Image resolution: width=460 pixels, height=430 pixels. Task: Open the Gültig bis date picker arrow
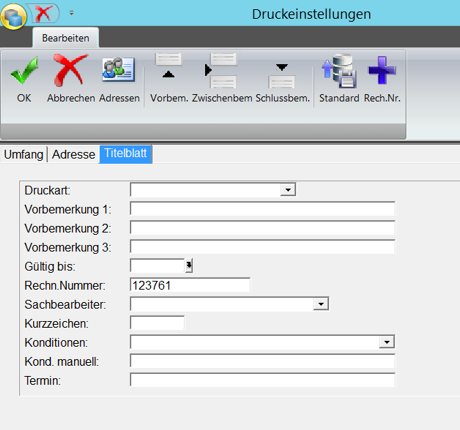point(189,266)
